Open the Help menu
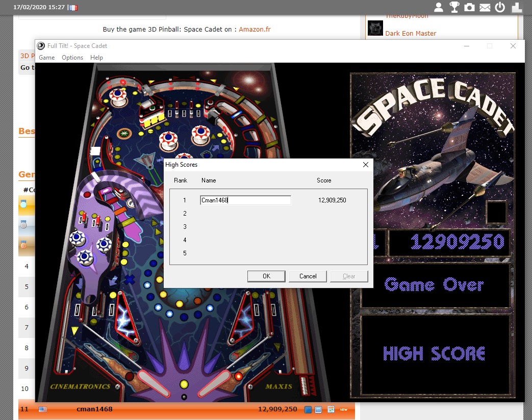 (x=96, y=58)
